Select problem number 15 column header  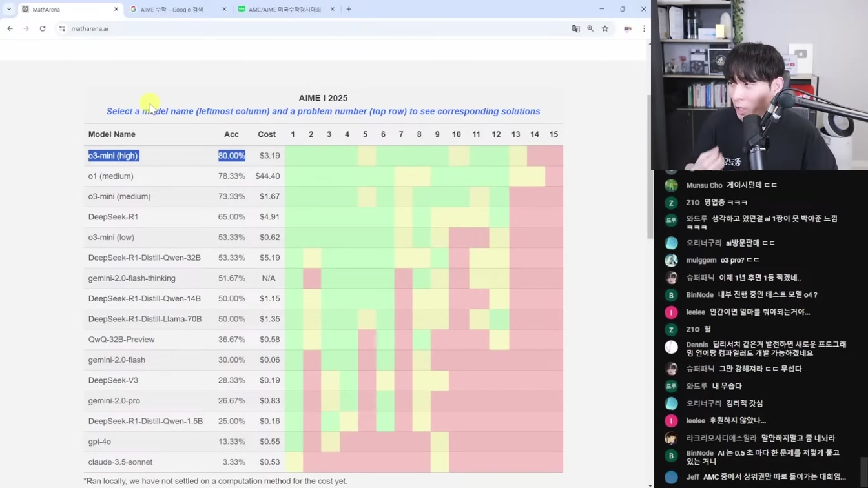pyautogui.click(x=553, y=134)
